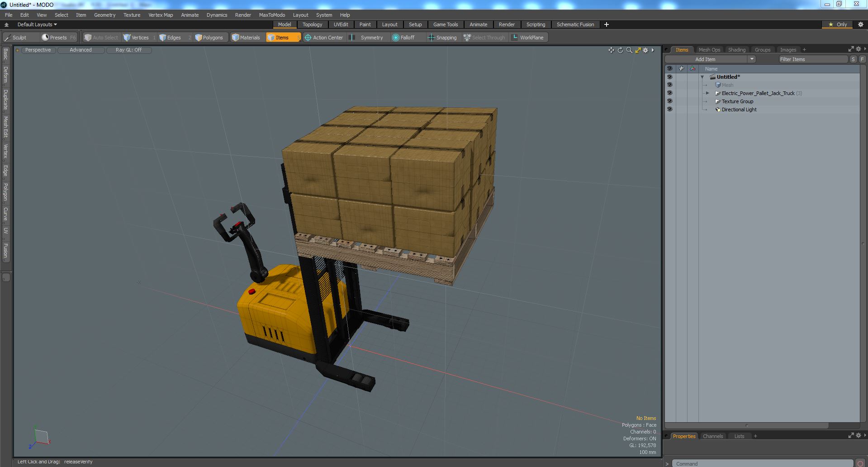
Task: Add new tab in Items panel
Action: (804, 50)
